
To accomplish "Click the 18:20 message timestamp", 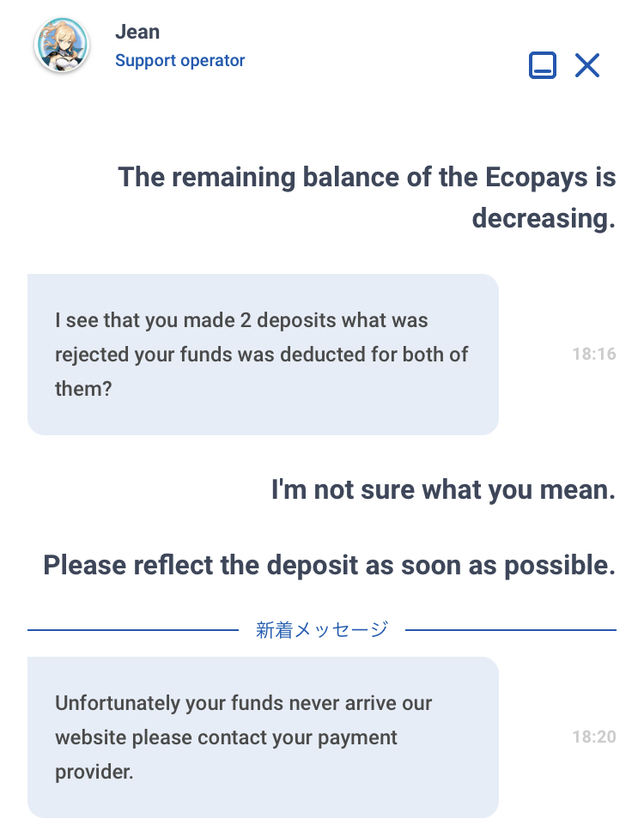I will (x=594, y=737).
